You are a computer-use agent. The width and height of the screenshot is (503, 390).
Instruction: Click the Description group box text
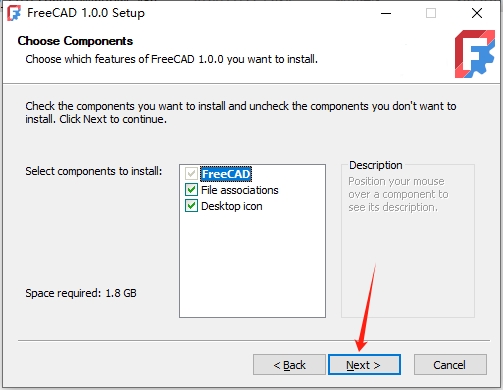click(398, 194)
